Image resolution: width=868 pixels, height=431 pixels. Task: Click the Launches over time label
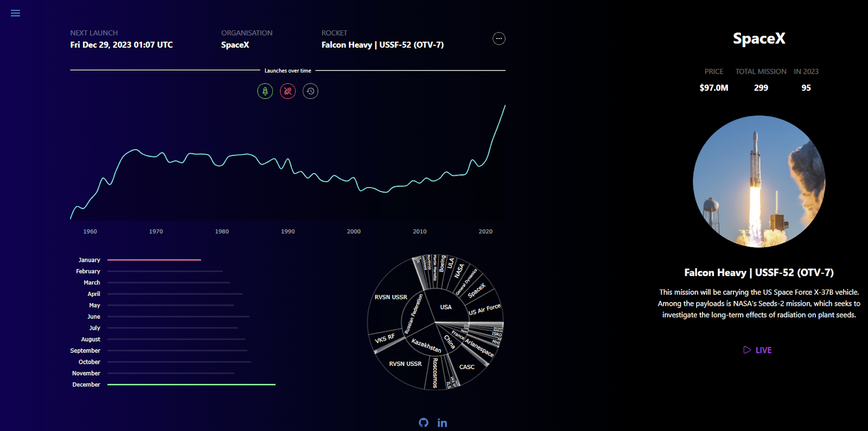click(288, 70)
